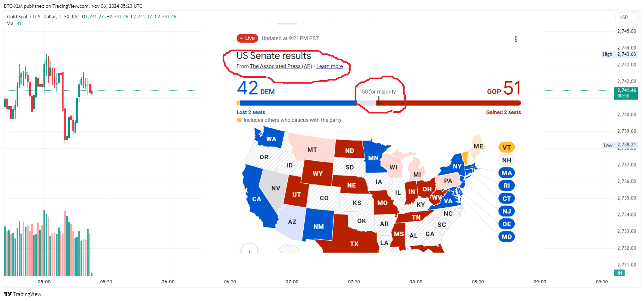
Task: Select the MA state bubble
Action: (507, 173)
